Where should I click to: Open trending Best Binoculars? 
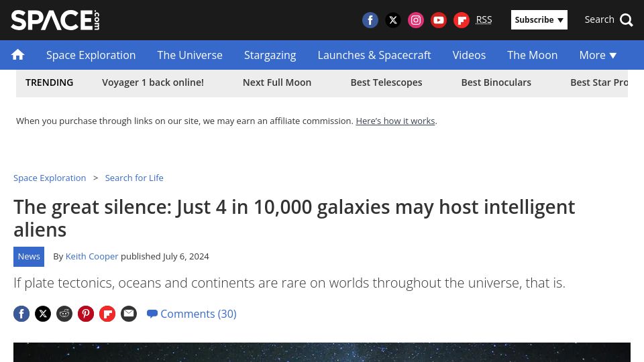(496, 82)
